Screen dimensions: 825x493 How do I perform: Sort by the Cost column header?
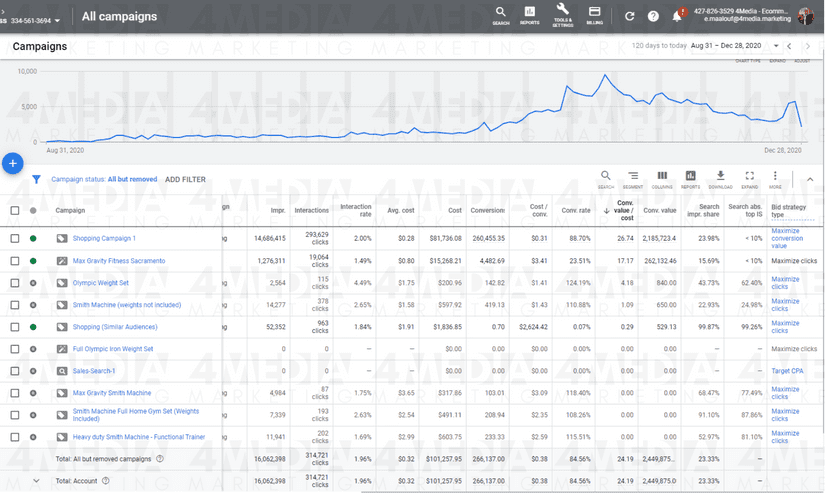455,210
